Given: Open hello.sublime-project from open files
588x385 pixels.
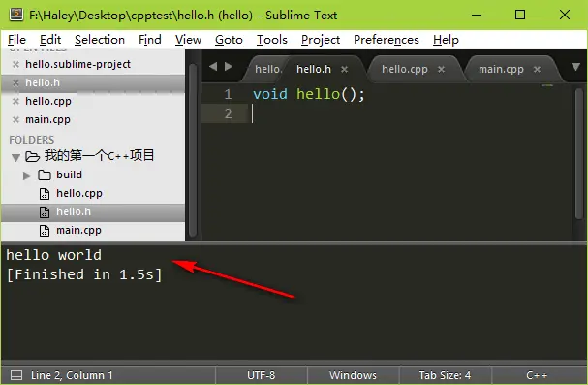Looking at the screenshot, I should click(78, 65).
